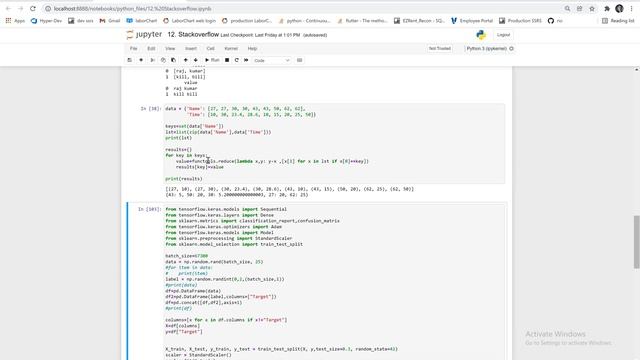Click the code cell with prompt In [38]
The height and width of the screenshot is (360, 640).
coord(334,143)
